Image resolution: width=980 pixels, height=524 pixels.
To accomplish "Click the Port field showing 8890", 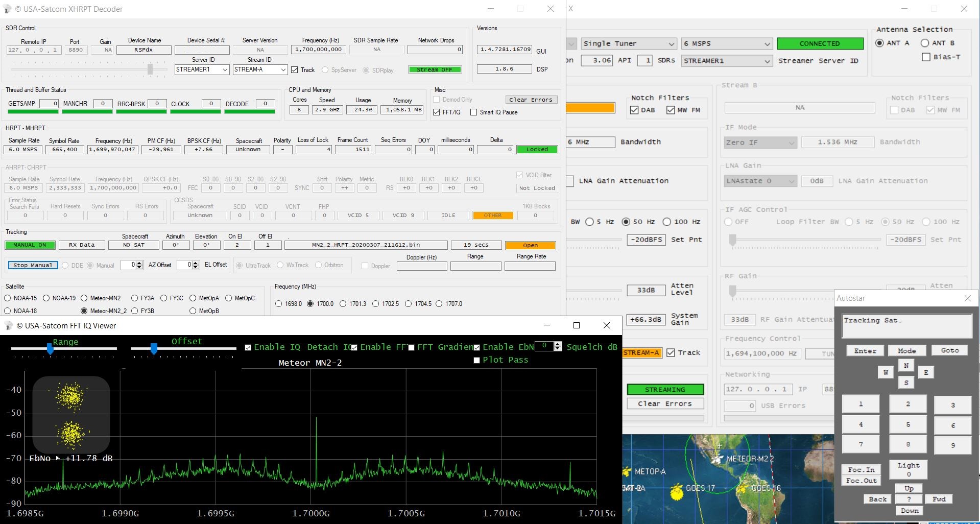I will pyautogui.click(x=75, y=50).
